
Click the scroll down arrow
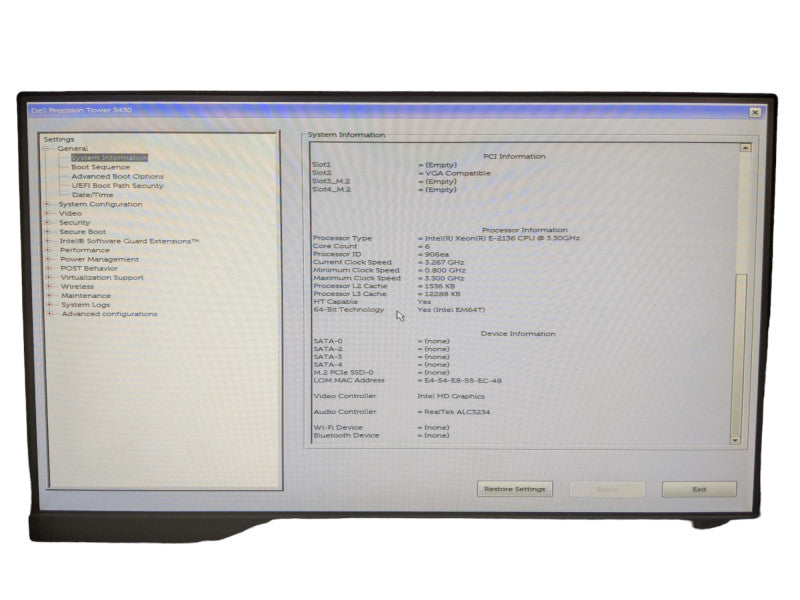735,440
